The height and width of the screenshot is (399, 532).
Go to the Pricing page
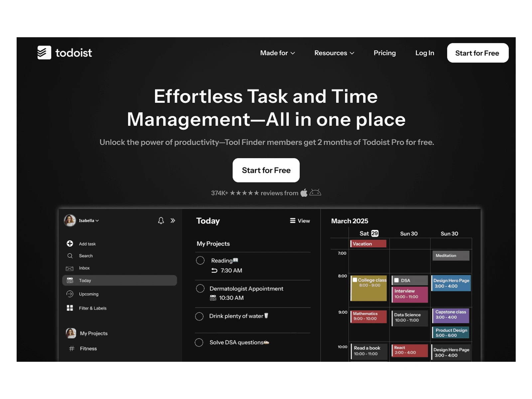click(x=385, y=53)
